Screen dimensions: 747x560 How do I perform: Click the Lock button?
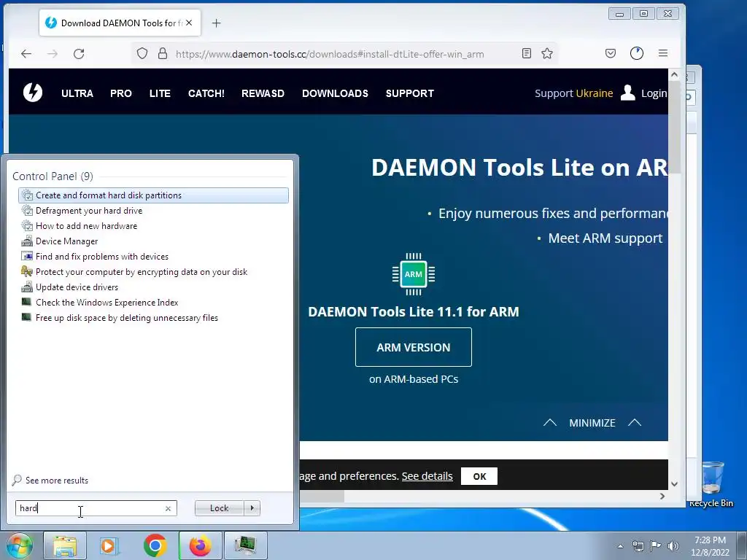click(219, 508)
